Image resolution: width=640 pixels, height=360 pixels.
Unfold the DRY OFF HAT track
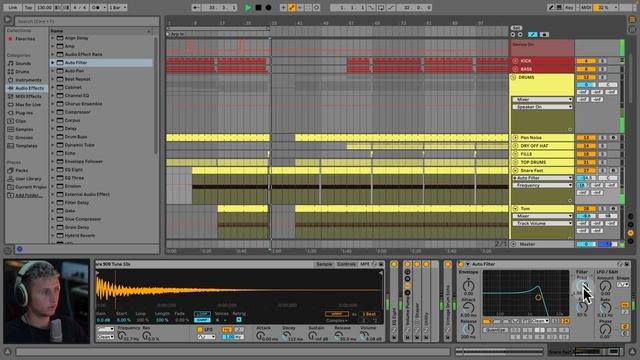(515, 146)
